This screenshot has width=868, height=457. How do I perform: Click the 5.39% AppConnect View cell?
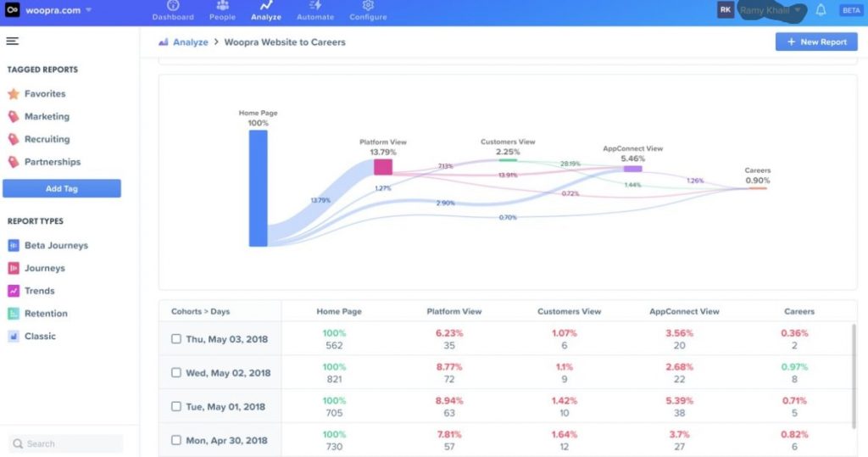679,400
